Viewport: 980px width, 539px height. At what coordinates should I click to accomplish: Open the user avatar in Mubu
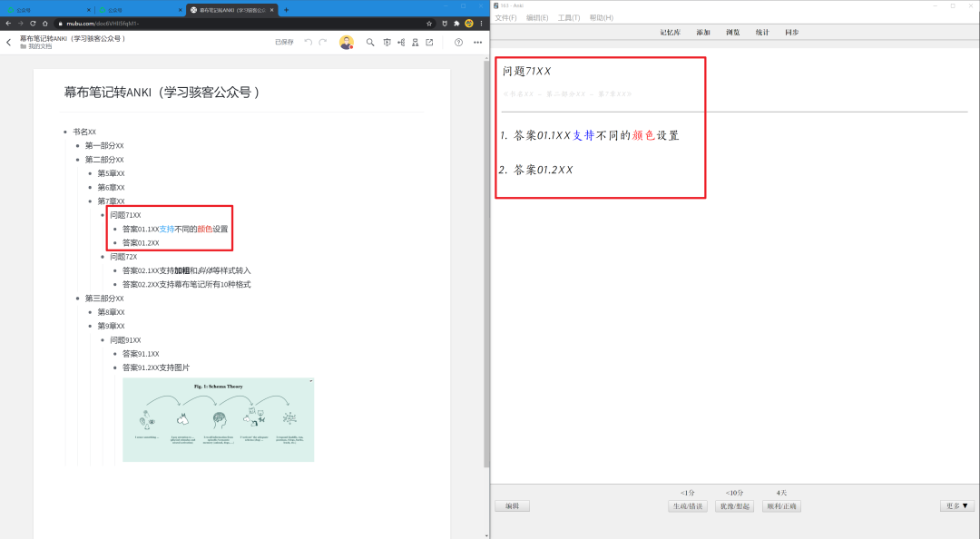[347, 42]
